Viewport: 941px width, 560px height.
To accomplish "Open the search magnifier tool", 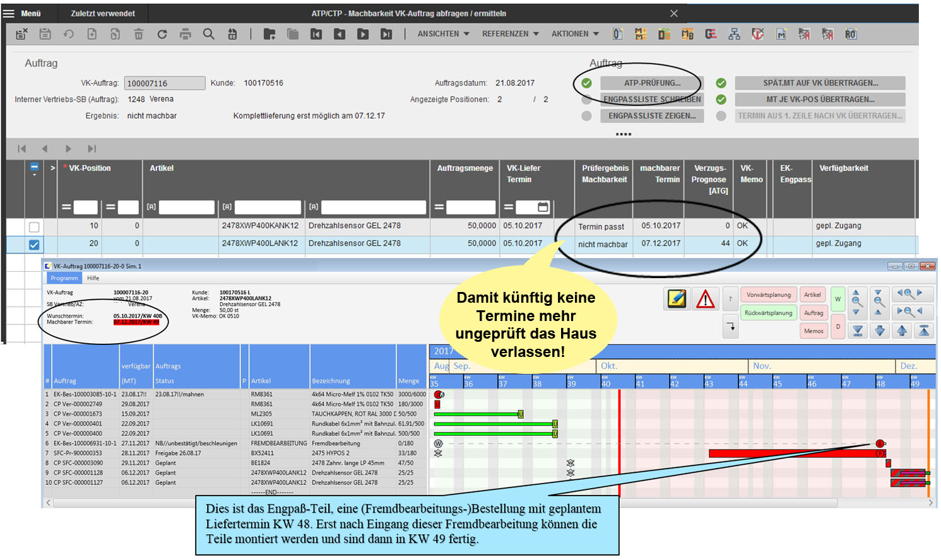I will [x=208, y=34].
